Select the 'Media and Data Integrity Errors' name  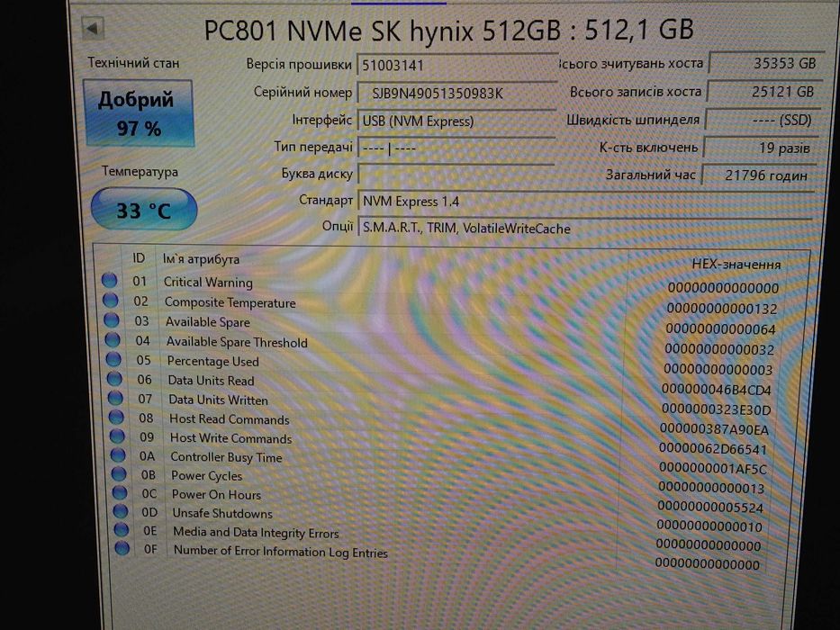(x=256, y=533)
